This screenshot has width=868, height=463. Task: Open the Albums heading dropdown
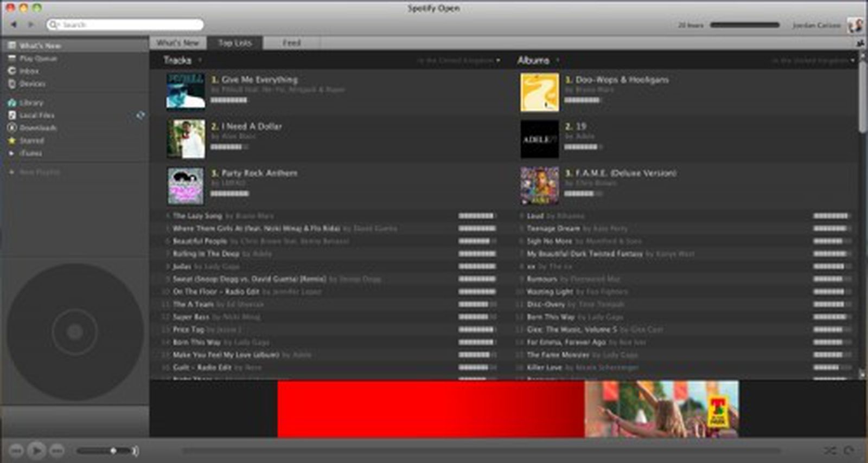tap(557, 60)
